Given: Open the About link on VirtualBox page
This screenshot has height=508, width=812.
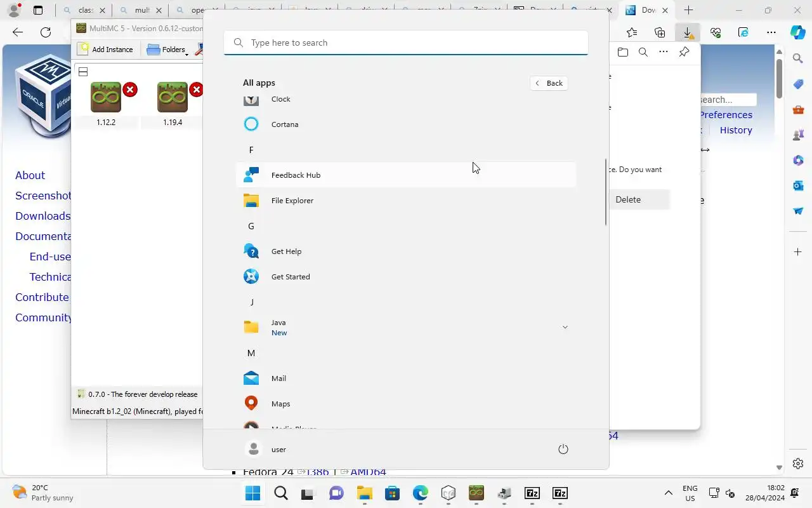Looking at the screenshot, I should tap(30, 175).
